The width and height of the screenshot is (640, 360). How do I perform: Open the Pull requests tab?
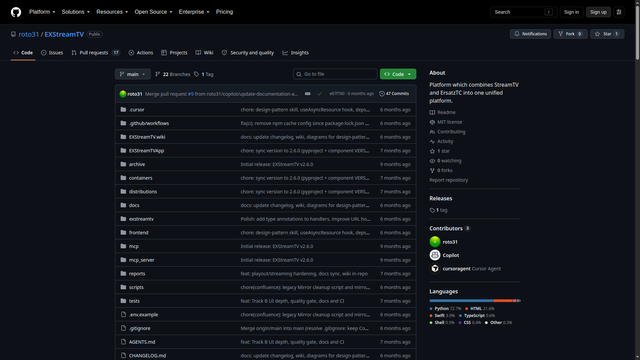96,53
